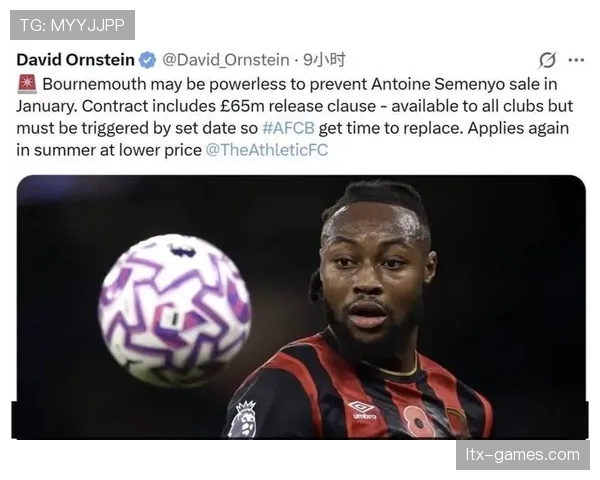Open David Ornstein's profile name
The width and height of the screenshot is (600, 480).
[x=75, y=60]
